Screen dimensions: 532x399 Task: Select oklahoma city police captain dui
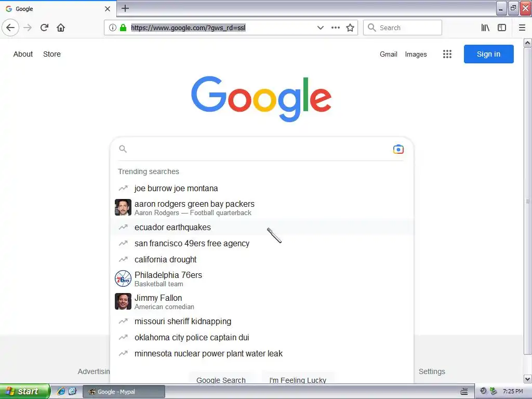coord(262,338)
